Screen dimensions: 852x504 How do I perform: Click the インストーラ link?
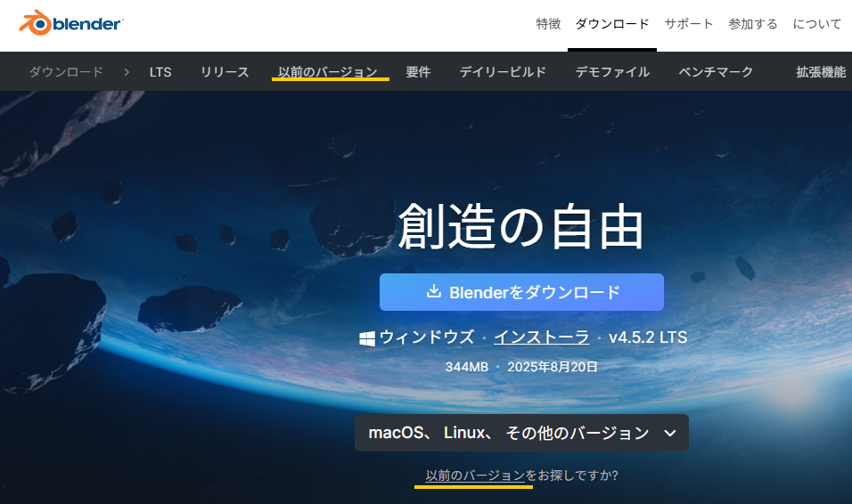(541, 337)
